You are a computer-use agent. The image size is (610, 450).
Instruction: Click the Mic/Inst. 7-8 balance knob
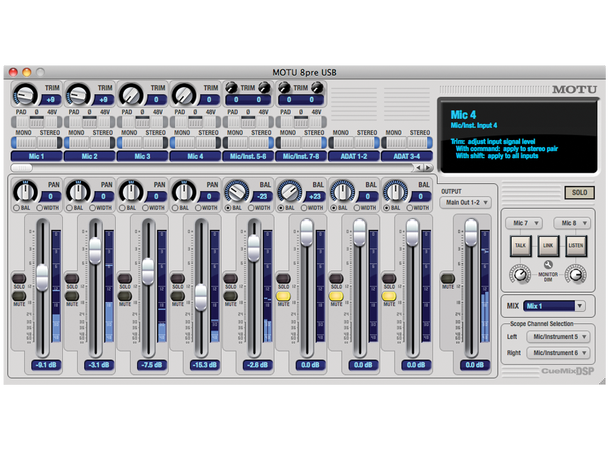coord(289,192)
